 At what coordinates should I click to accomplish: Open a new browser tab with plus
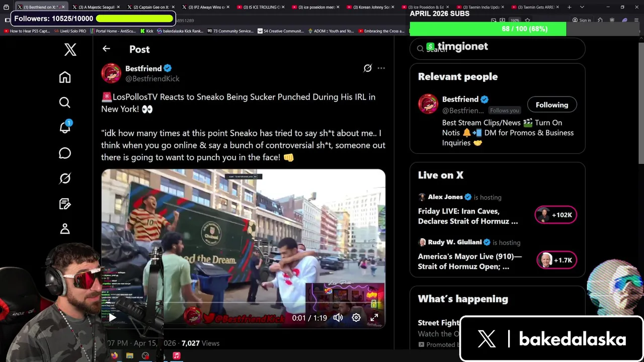pyautogui.click(x=569, y=7)
